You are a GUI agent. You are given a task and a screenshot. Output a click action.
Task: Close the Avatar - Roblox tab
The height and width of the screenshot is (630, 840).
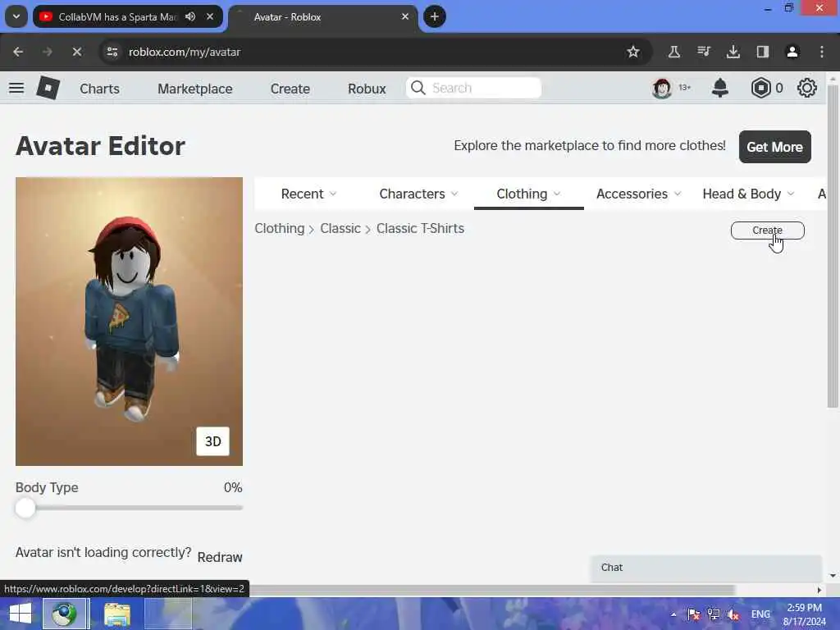pyautogui.click(x=405, y=16)
